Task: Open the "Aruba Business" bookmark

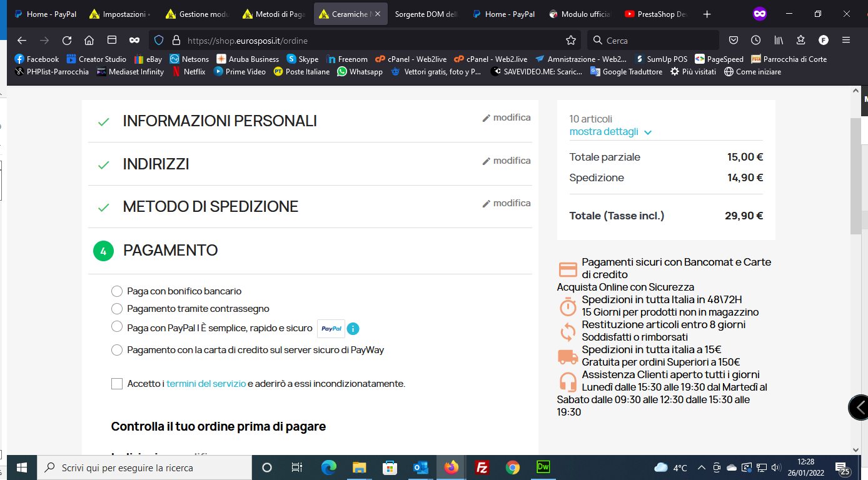Action: tap(247, 59)
